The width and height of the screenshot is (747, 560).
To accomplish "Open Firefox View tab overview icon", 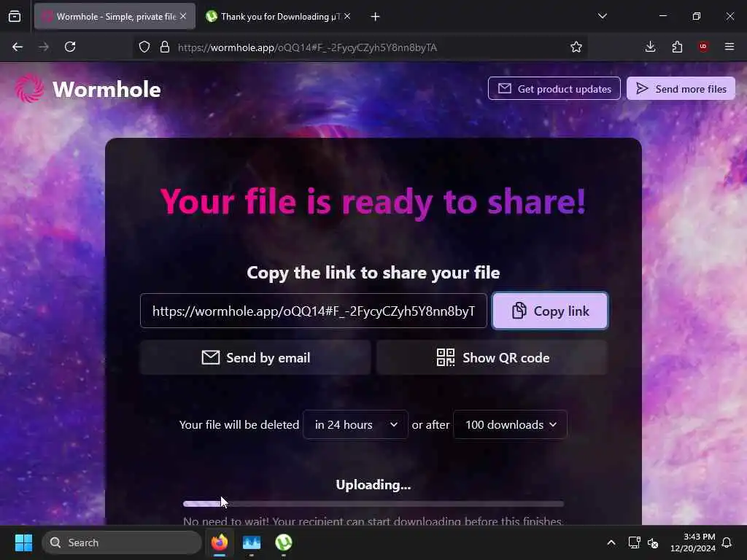I will click(15, 17).
